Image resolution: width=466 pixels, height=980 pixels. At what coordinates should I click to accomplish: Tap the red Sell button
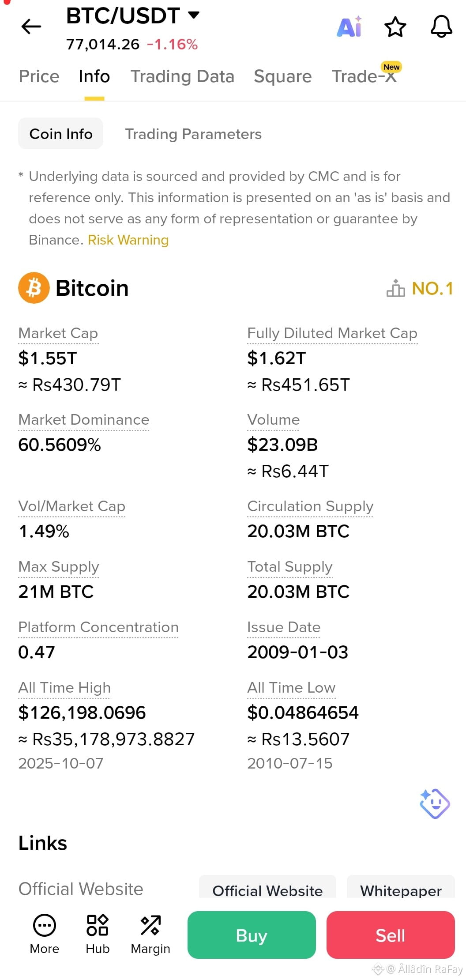pyautogui.click(x=391, y=935)
